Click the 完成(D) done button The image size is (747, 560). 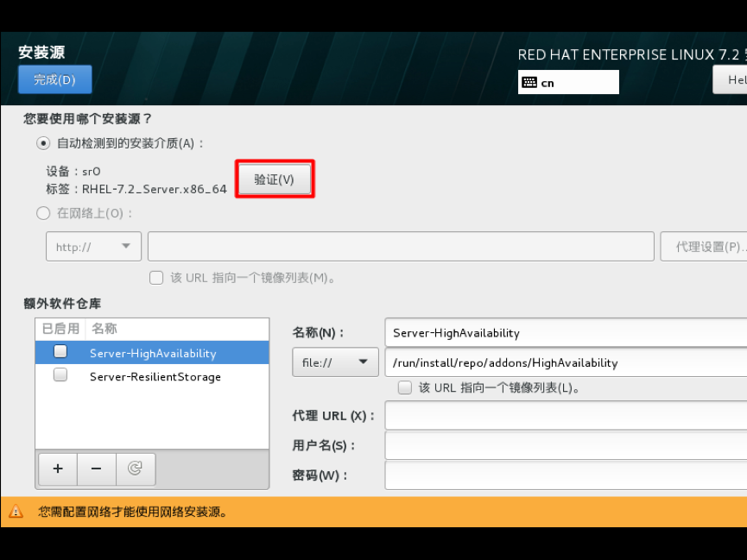54,79
